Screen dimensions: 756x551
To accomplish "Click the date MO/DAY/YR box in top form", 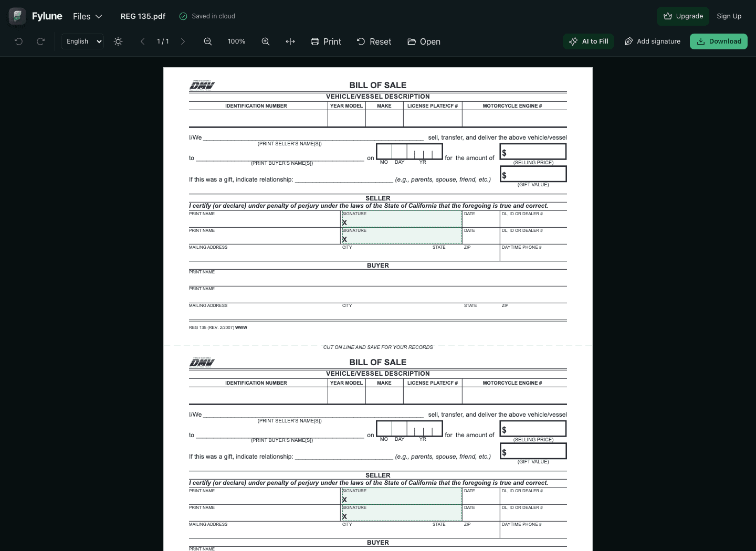I will point(409,151).
